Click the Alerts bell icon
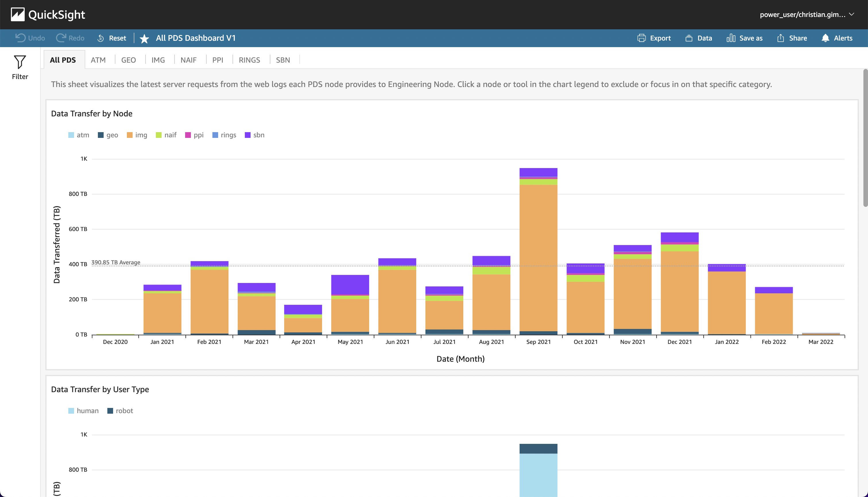 click(x=825, y=38)
